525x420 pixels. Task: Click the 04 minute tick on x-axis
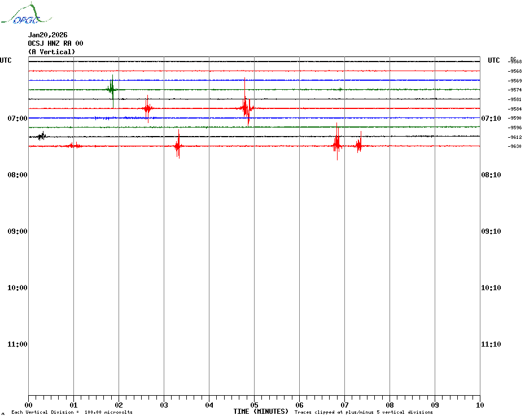(209, 405)
